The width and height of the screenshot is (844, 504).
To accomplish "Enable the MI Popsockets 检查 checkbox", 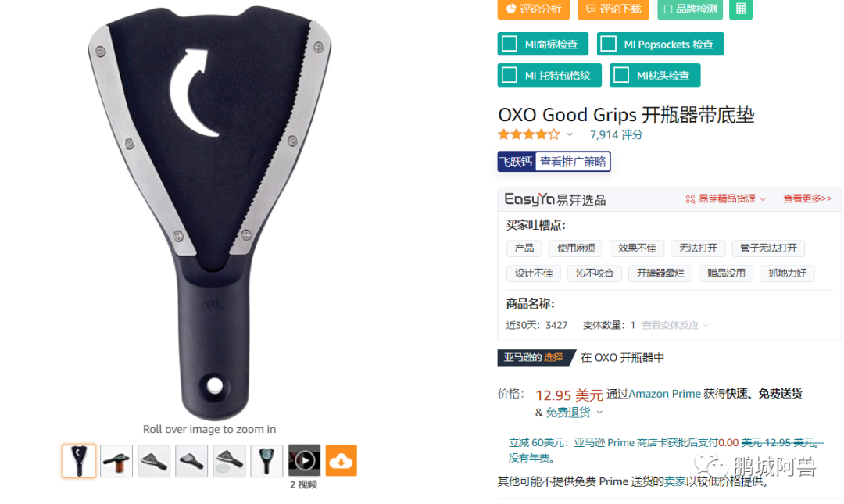I will (x=608, y=44).
